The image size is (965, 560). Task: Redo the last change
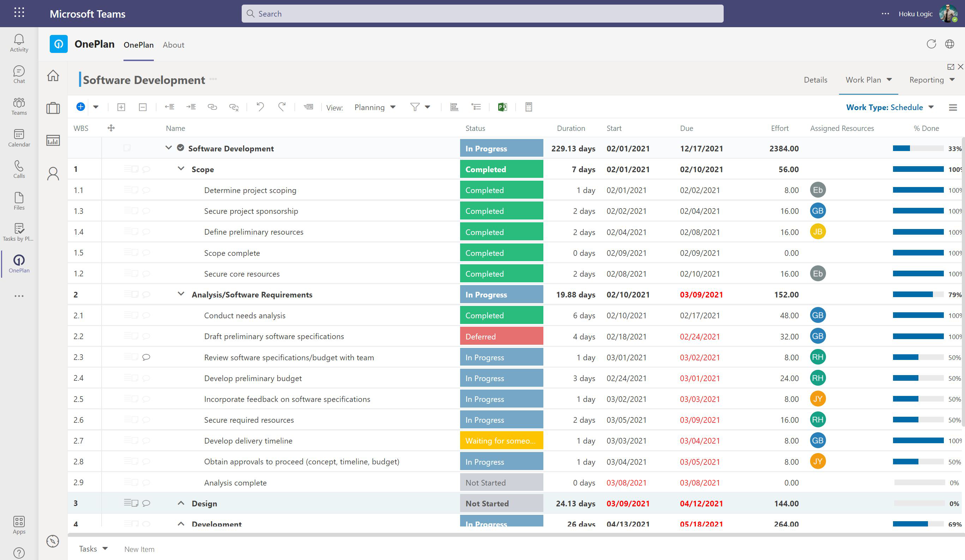[282, 107]
